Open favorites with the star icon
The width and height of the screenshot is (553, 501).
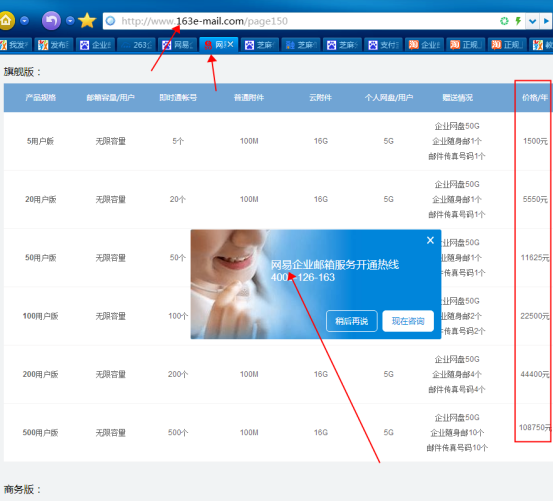pyautogui.click(x=87, y=21)
